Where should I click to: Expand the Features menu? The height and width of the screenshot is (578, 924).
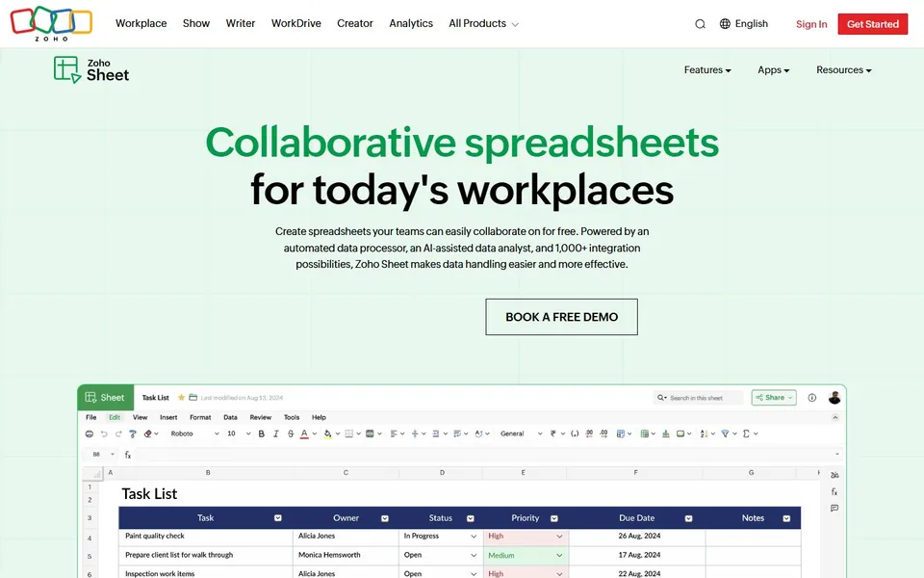pos(707,69)
